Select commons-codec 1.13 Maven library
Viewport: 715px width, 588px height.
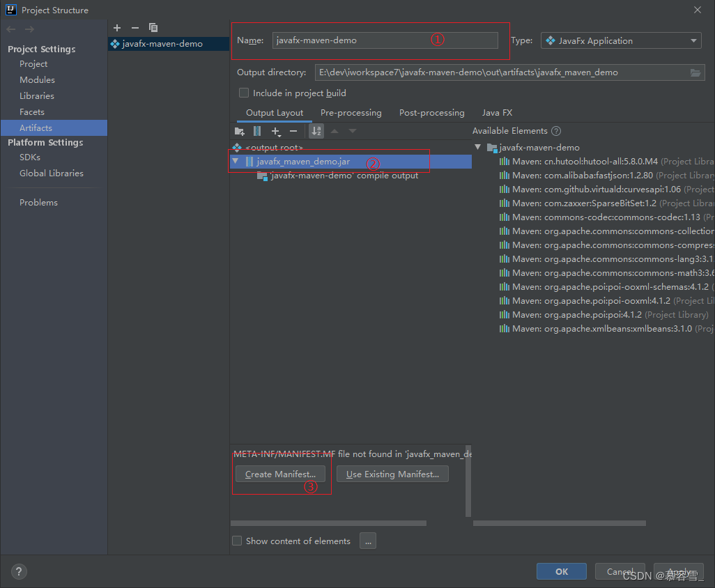(x=606, y=217)
